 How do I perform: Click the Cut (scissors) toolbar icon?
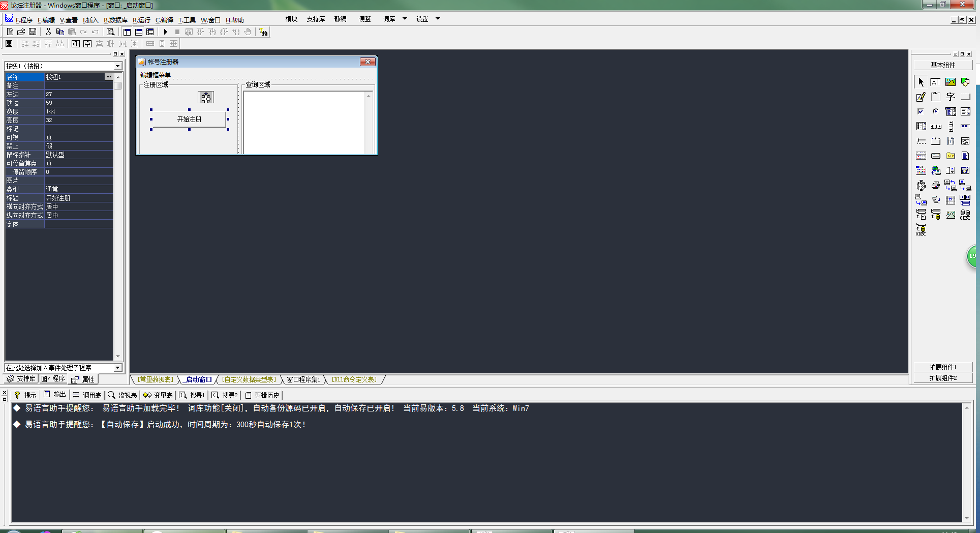[x=48, y=32]
